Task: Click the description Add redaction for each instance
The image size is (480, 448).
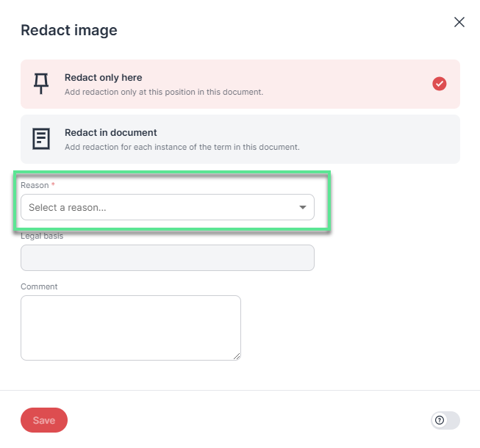Action: [182, 147]
